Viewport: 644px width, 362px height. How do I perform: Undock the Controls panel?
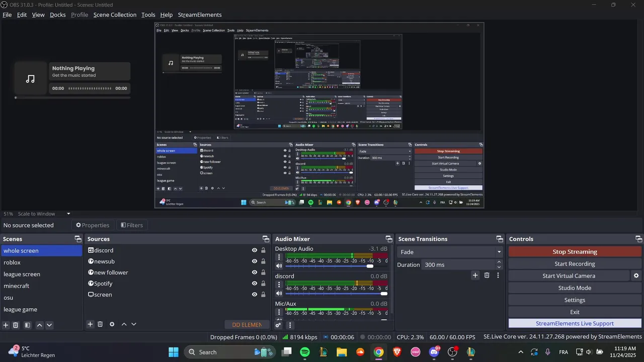coord(638,239)
